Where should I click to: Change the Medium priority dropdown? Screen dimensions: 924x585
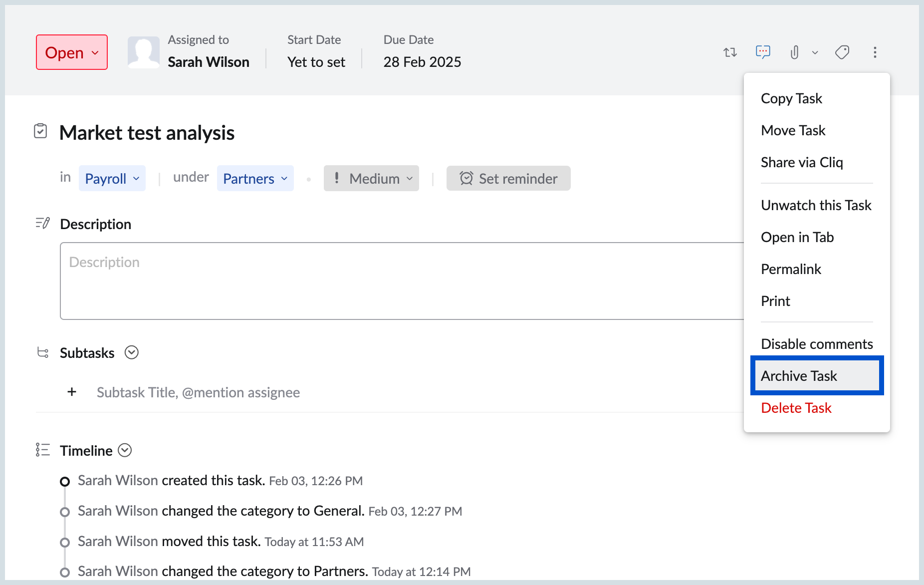[371, 179]
